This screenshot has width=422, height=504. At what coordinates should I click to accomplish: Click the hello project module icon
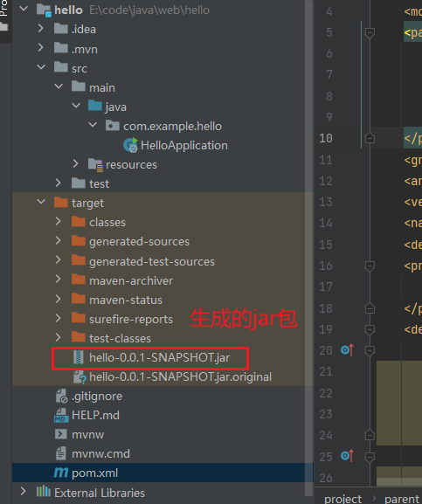click(44, 10)
